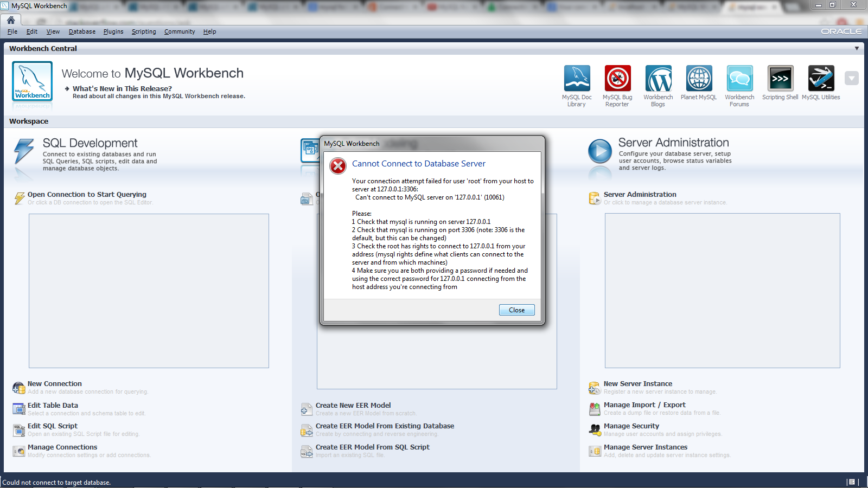Launch MySQL Utilities icon
Viewport: 868px width, 488px height.
pyautogui.click(x=821, y=79)
